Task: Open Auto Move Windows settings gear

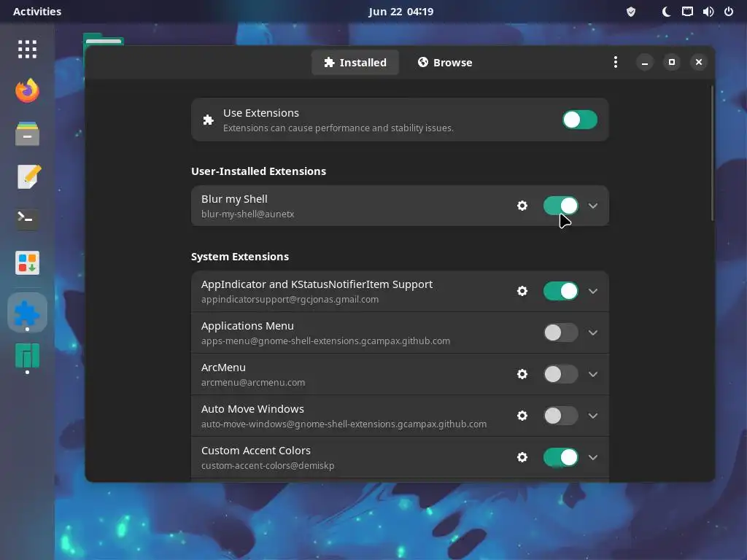Action: pos(522,416)
